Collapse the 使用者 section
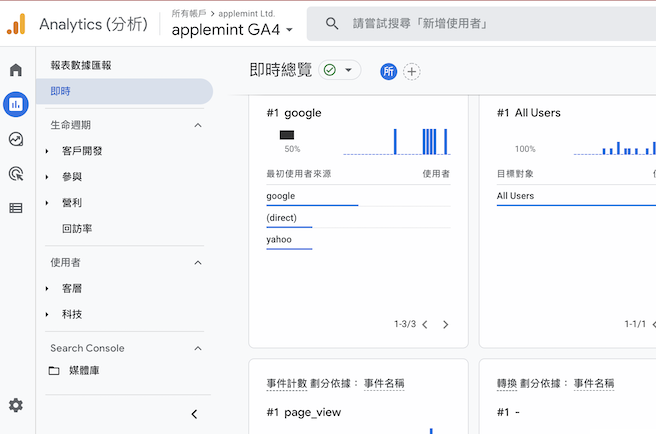This screenshot has width=656, height=434. 198,263
